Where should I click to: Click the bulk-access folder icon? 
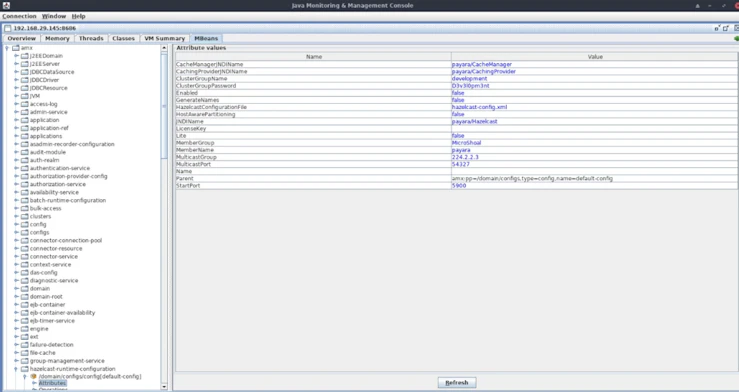tap(25, 208)
